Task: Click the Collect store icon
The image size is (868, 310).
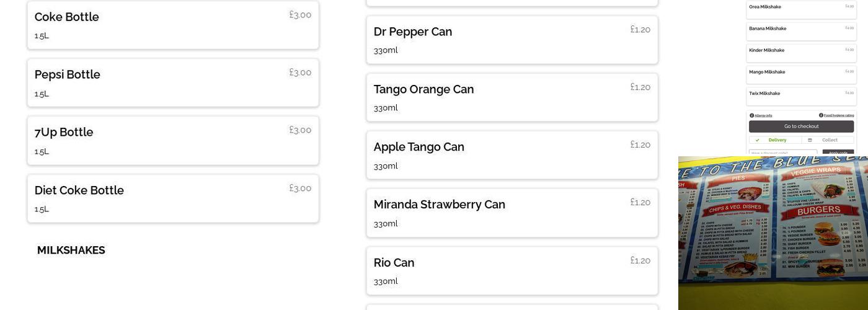Action: coord(810,140)
